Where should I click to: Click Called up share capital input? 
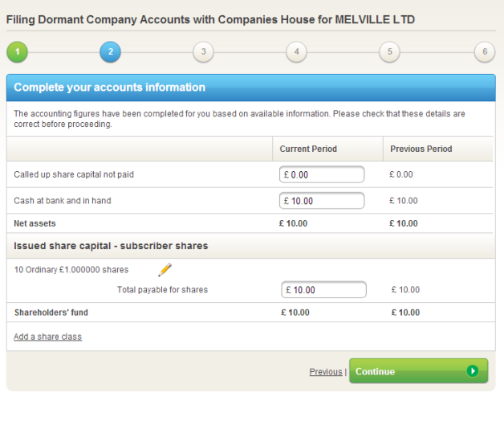pos(322,174)
